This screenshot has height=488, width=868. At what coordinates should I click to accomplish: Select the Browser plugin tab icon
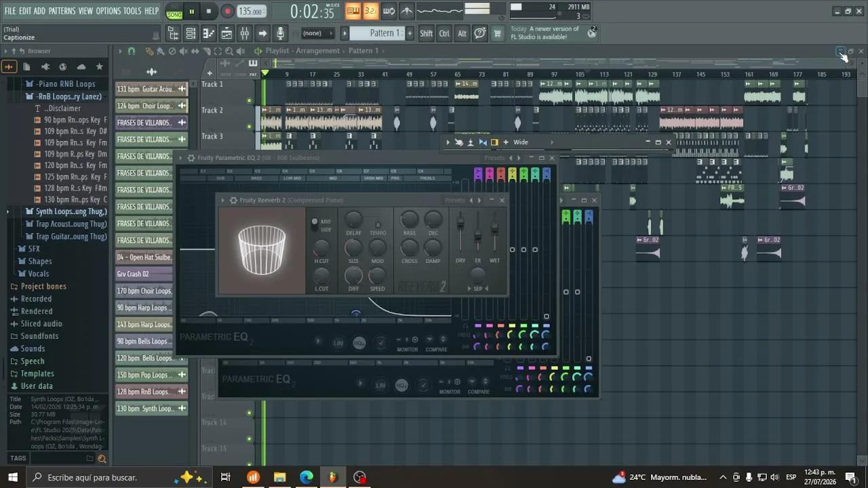pos(45,66)
